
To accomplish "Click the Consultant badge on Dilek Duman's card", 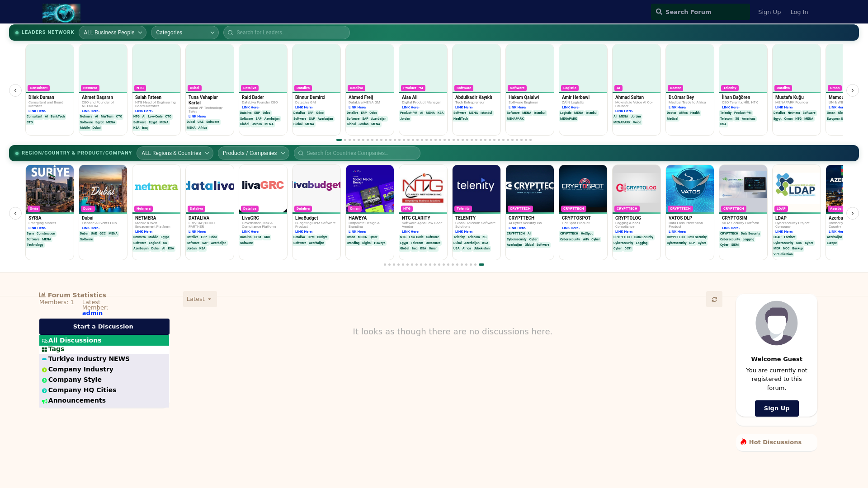I will click(x=38, y=88).
